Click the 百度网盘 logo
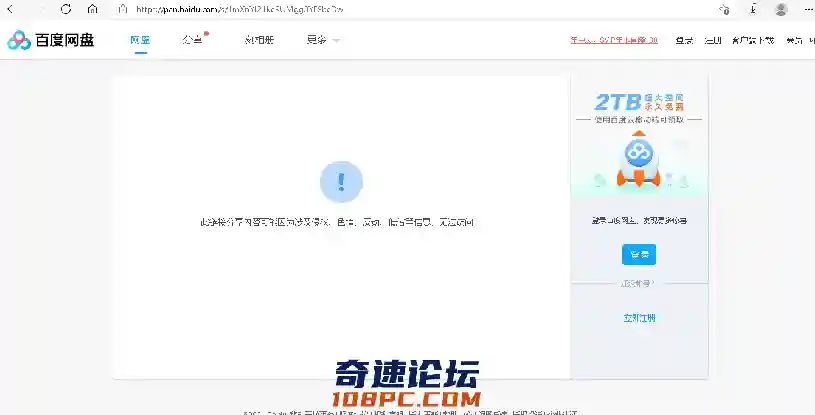This screenshot has width=815, height=415. click(x=50, y=40)
